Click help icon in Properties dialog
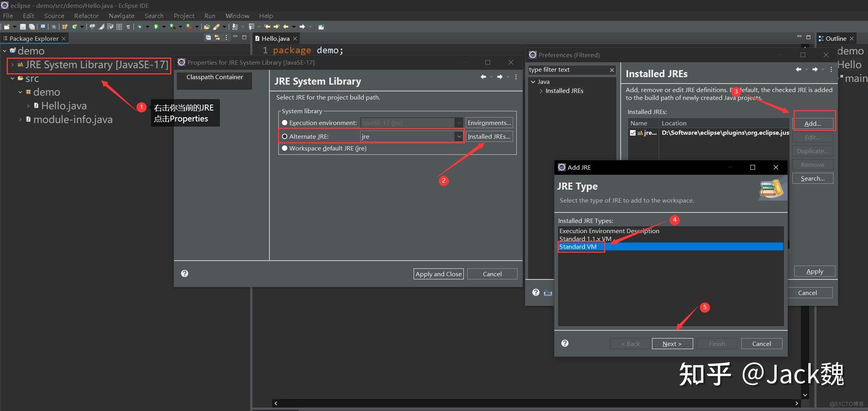Image resolution: width=868 pixels, height=411 pixels. pos(185,273)
